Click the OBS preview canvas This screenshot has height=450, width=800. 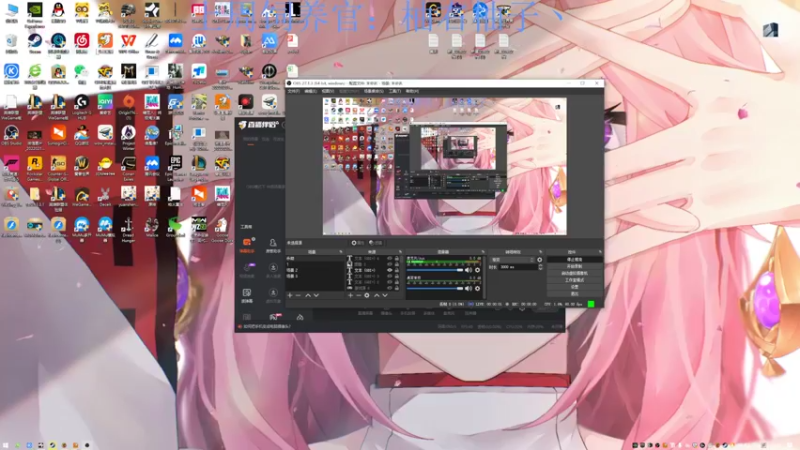pos(444,166)
